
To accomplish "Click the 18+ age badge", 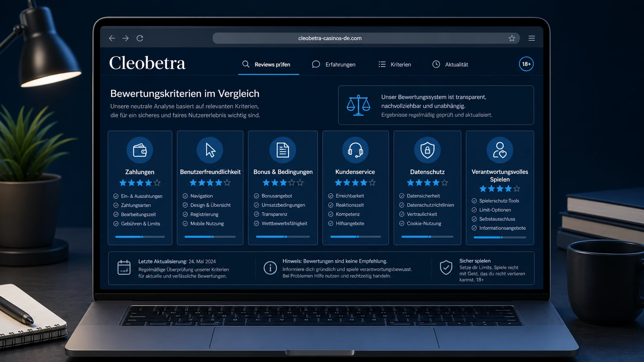I will (526, 64).
